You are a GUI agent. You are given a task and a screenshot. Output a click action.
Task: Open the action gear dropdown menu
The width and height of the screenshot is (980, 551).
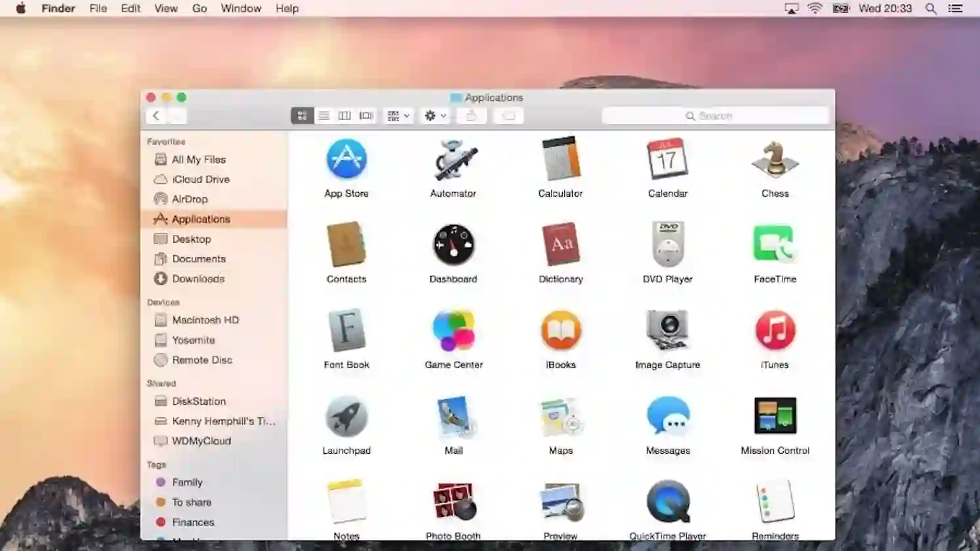[x=434, y=115]
